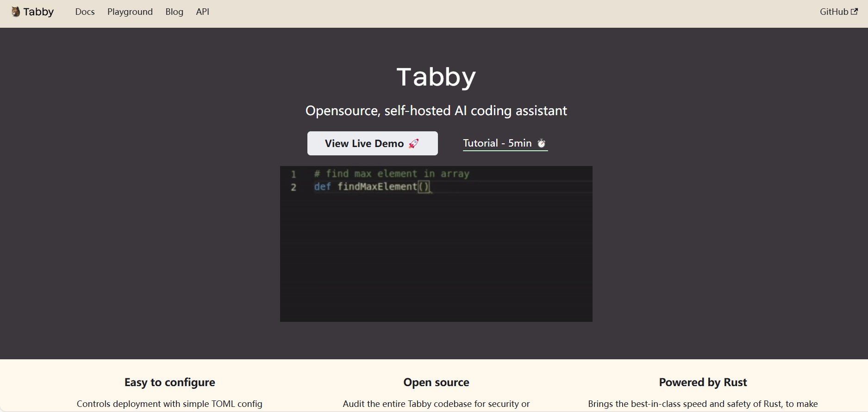Viewport: 868px width, 412px height.
Task: Go to the Playground page
Action: coord(130,12)
